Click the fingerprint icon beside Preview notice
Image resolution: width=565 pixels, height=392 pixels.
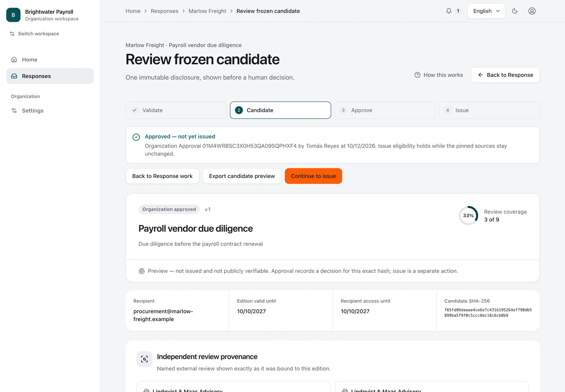(142, 271)
